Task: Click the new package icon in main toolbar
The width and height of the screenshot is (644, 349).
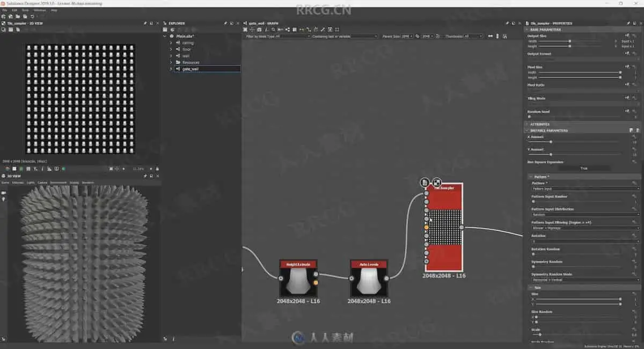Action: [3, 17]
